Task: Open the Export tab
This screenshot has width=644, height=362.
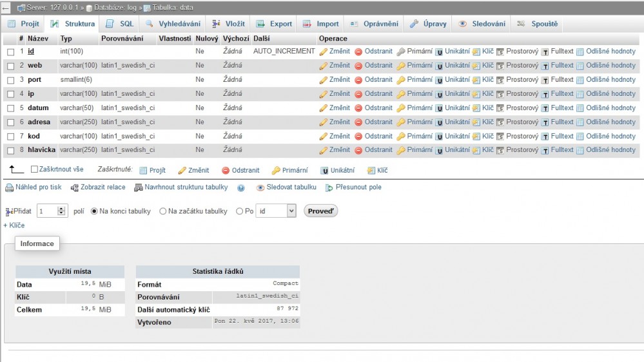Action: pyautogui.click(x=274, y=24)
